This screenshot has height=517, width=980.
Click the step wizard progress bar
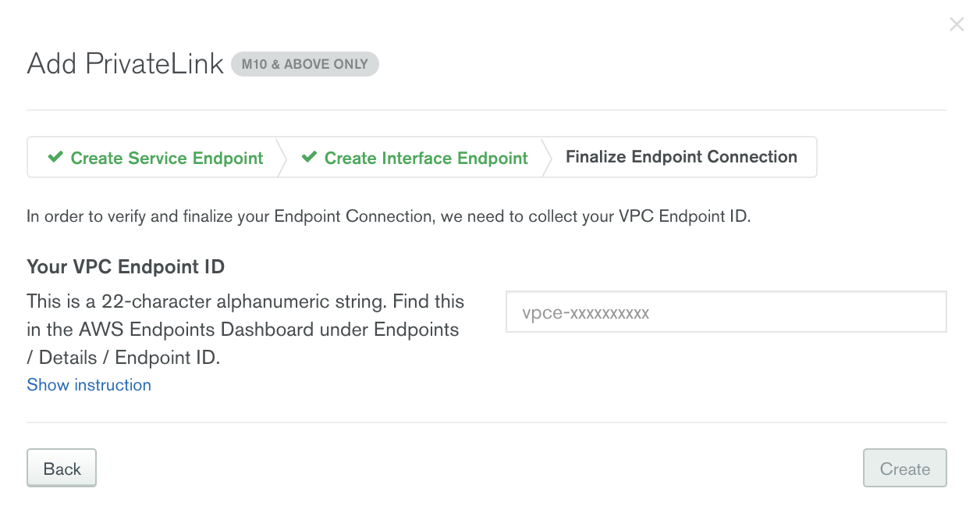point(421,157)
